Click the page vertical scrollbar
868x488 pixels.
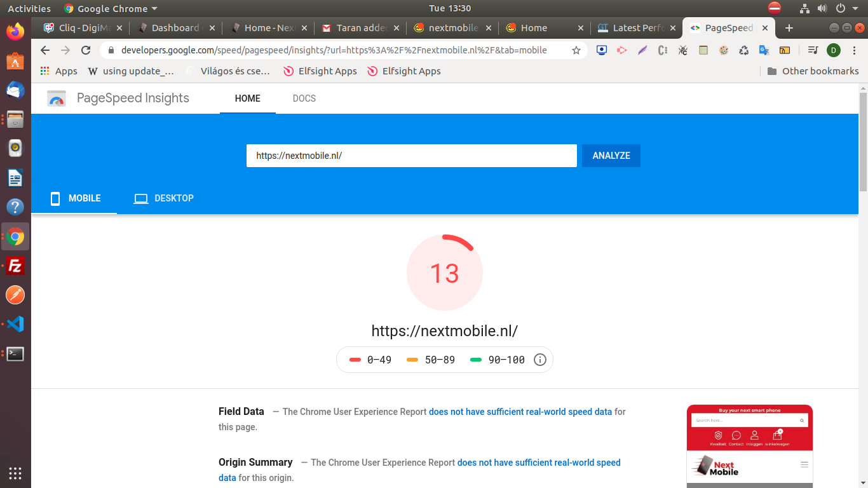[x=863, y=141]
